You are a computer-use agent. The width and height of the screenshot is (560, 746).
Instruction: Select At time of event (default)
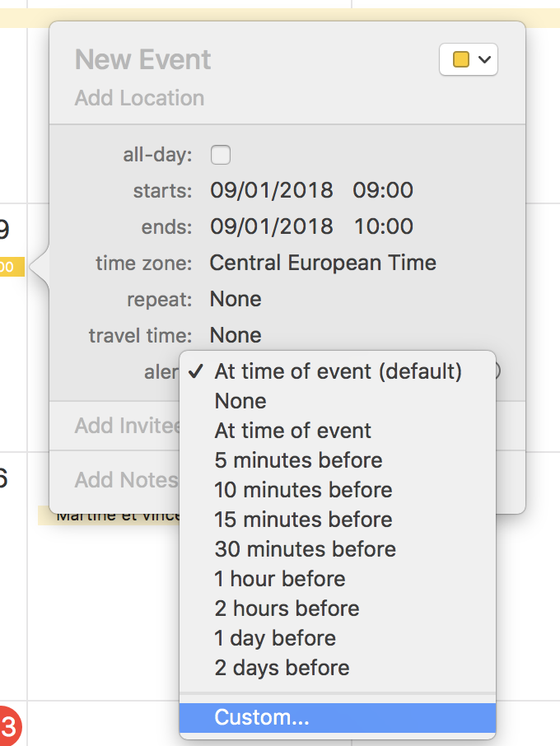338,371
